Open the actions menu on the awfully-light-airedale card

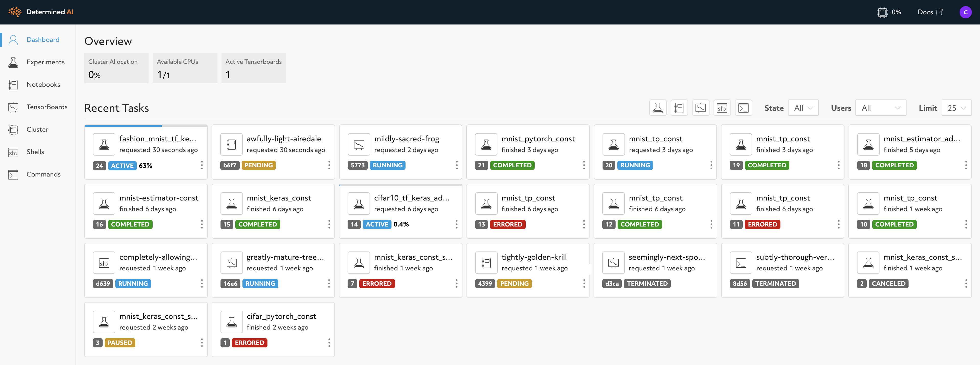coord(329,165)
